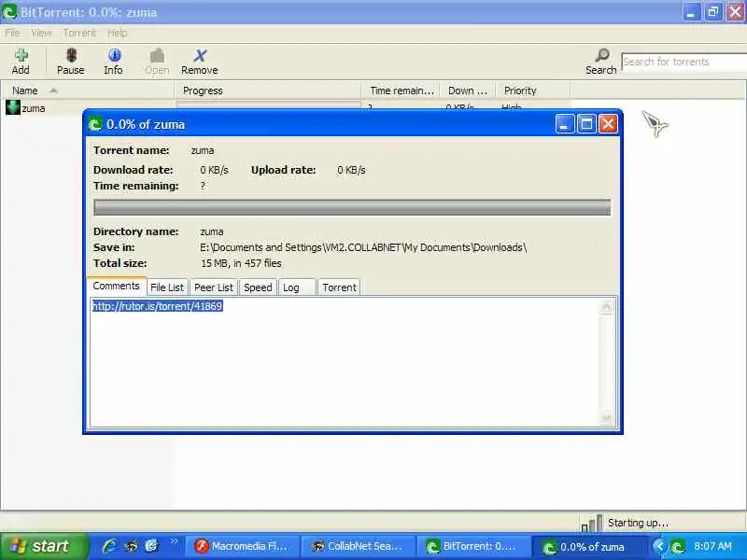Remove the torrent with the X icon

point(200,55)
